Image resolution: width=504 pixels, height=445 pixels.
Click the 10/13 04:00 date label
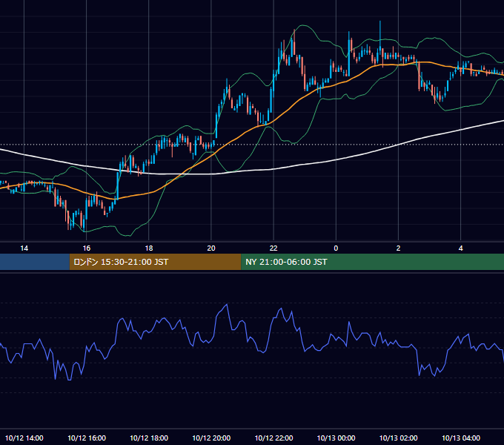pyautogui.click(x=460, y=438)
